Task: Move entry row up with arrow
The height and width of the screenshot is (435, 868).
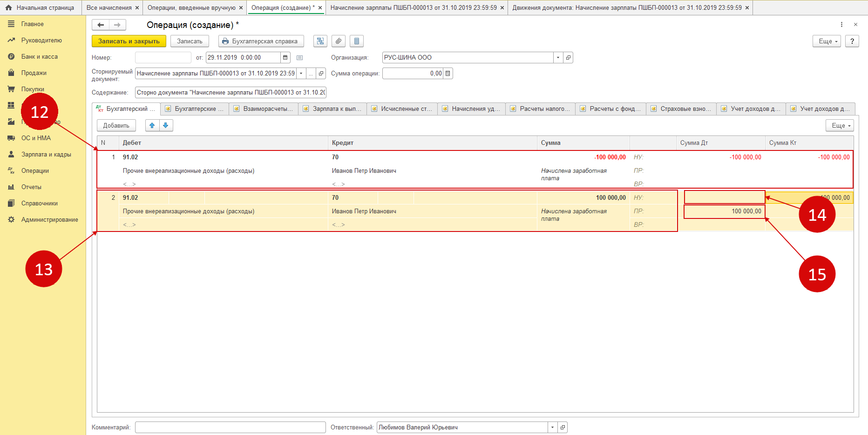Action: [152, 125]
